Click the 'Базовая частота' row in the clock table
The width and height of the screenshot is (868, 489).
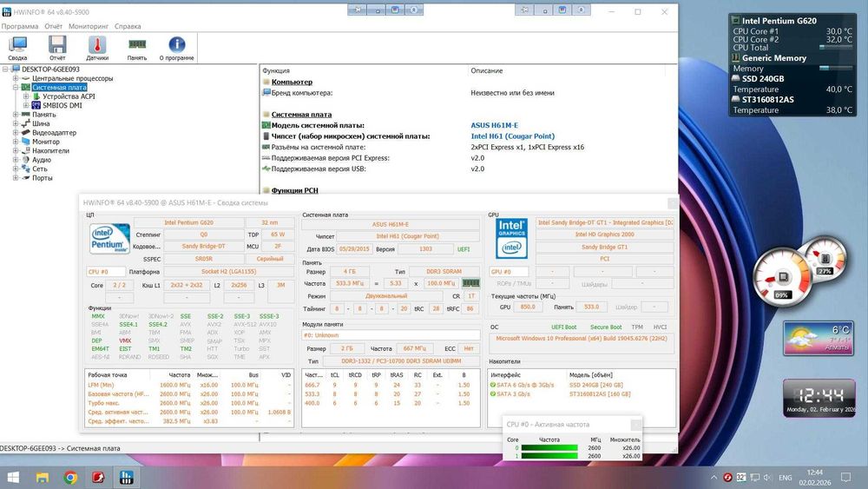(x=189, y=394)
